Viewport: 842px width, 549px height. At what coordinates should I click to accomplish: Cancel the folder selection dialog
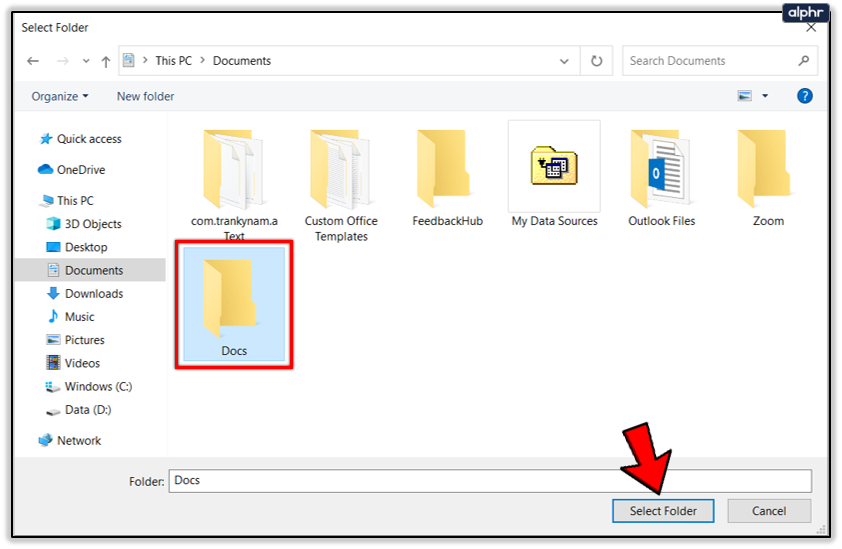769,511
